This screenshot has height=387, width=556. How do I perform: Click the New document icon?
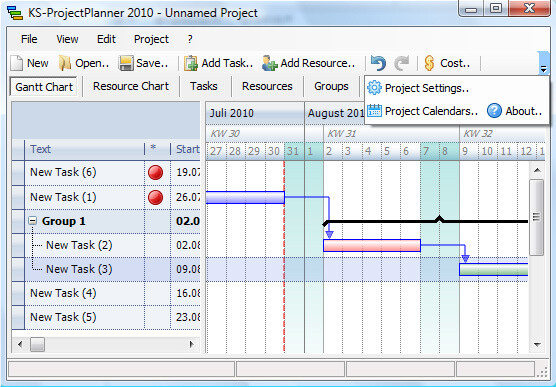coord(17,63)
